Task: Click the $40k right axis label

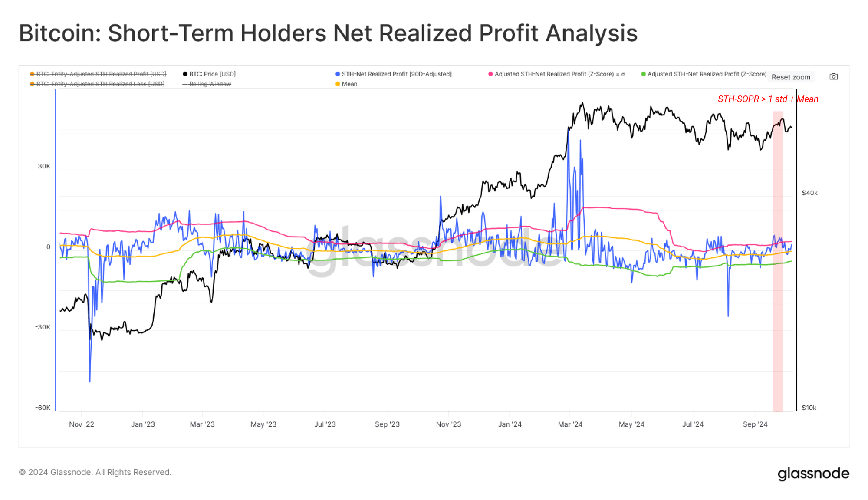Action: click(809, 193)
